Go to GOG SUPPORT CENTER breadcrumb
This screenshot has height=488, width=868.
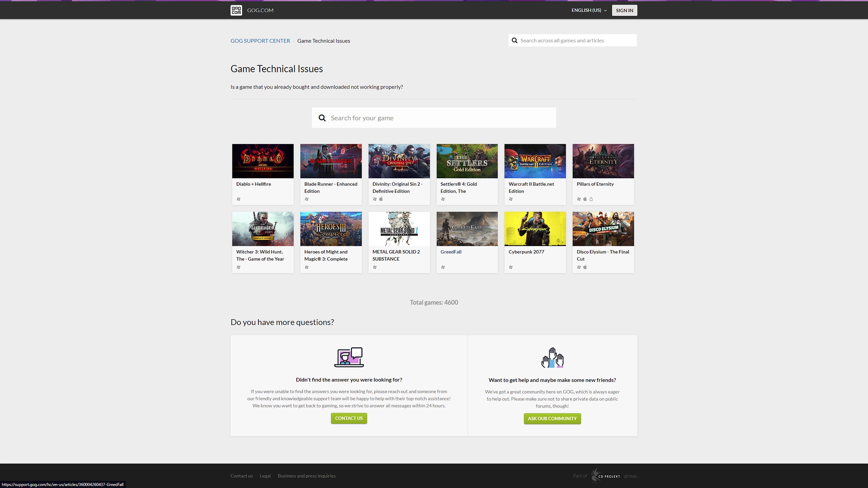click(x=260, y=41)
